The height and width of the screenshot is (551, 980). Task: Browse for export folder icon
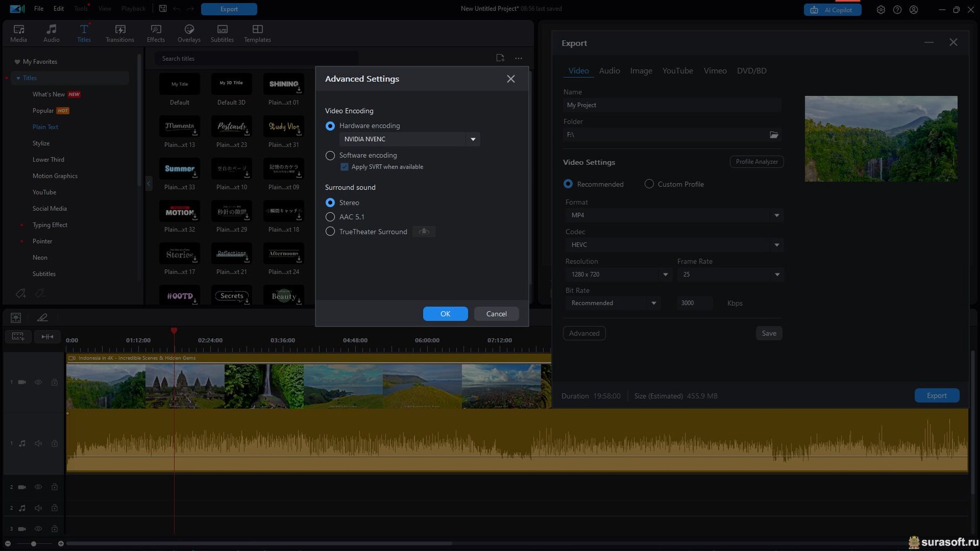pos(774,135)
